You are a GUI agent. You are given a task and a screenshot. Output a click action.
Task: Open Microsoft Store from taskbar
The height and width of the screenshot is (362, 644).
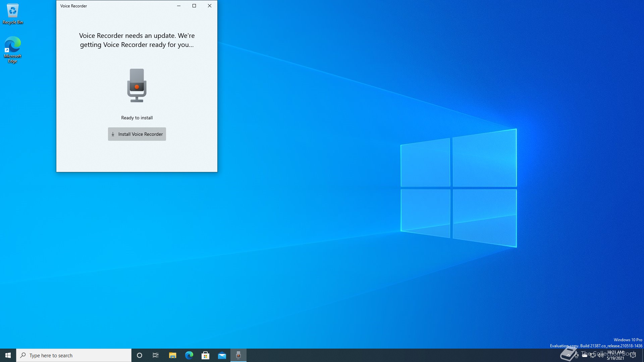point(205,355)
